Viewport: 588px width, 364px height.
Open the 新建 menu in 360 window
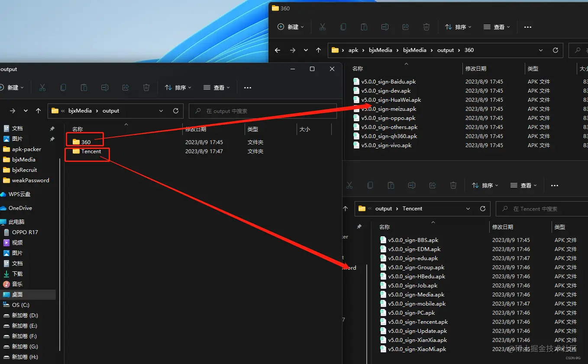291,27
